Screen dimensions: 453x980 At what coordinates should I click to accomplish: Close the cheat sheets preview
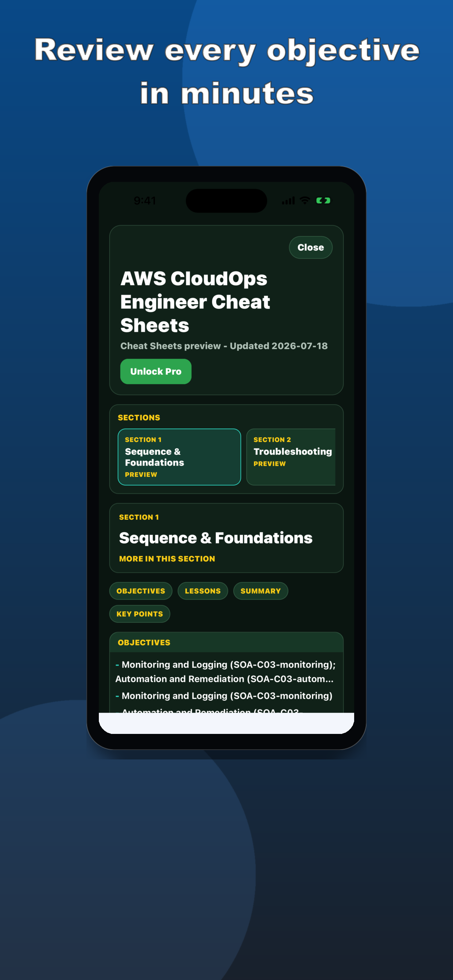click(x=311, y=247)
